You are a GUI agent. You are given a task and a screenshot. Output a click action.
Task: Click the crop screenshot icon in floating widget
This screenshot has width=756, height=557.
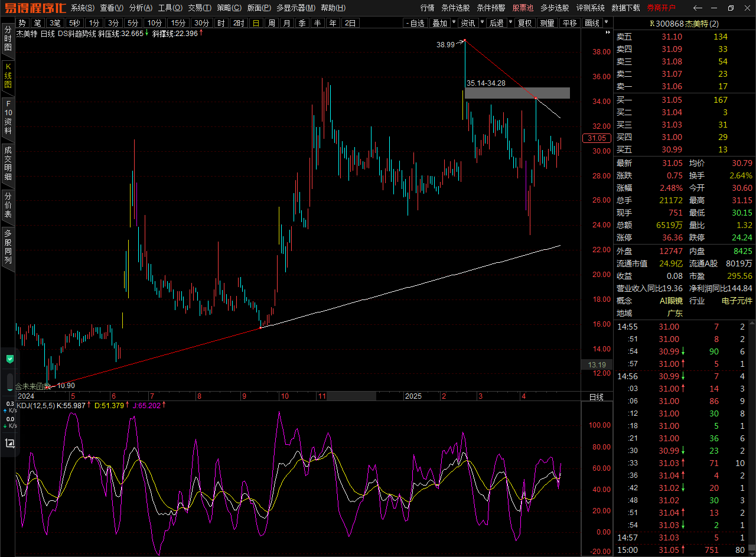point(9,443)
